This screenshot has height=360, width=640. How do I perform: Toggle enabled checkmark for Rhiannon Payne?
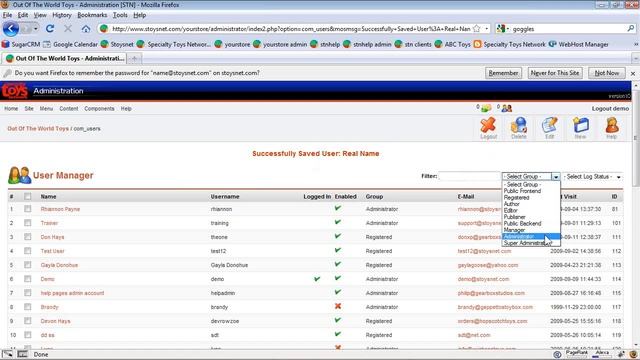pos(338,208)
